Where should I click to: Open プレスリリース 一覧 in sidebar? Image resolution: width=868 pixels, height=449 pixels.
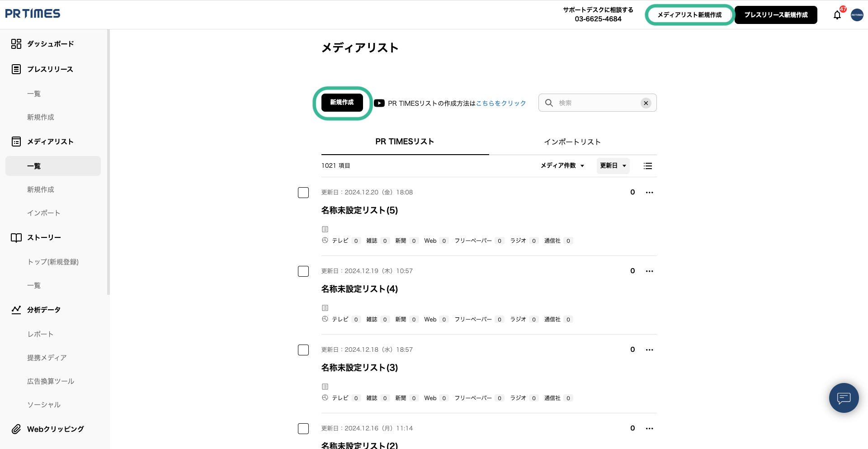tap(34, 94)
